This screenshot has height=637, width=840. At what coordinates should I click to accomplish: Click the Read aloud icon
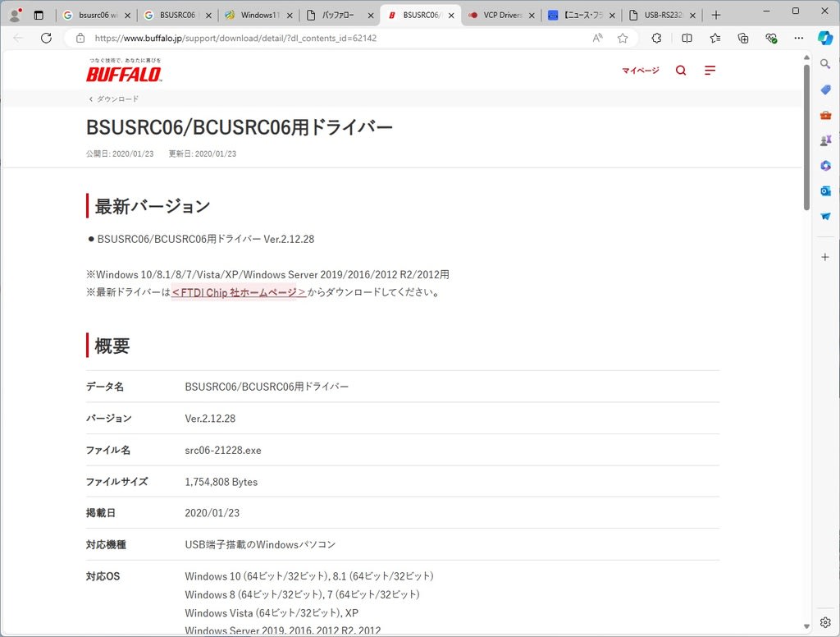pyautogui.click(x=597, y=38)
